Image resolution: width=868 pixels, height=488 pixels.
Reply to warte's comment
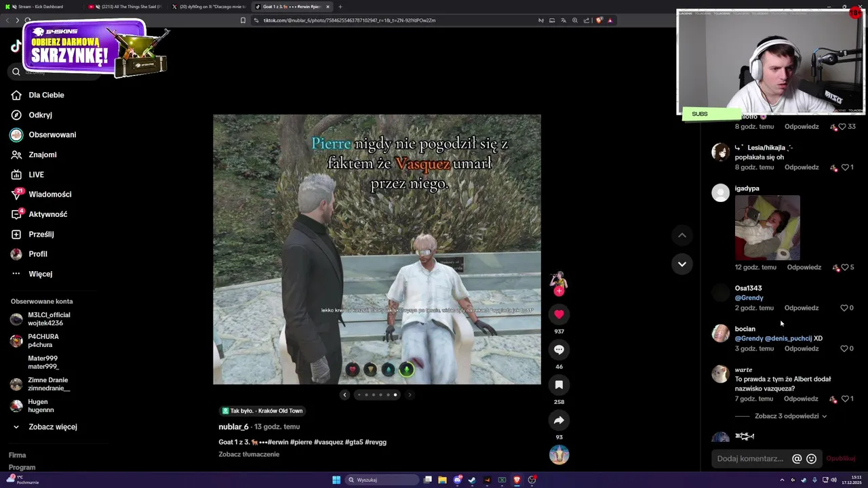coord(802,399)
